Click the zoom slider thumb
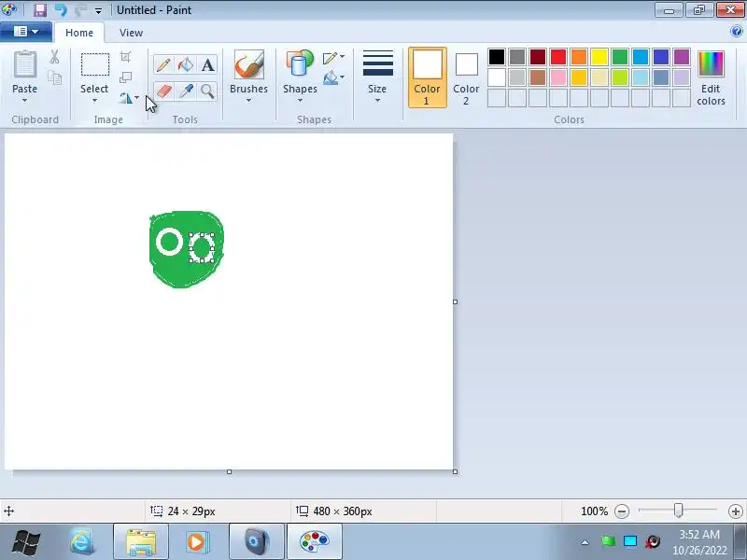 click(x=679, y=511)
